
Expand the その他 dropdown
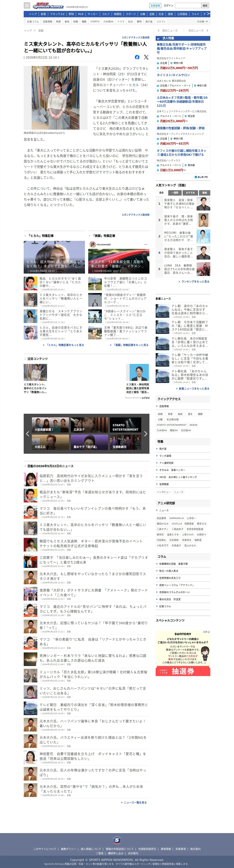coord(202,21)
